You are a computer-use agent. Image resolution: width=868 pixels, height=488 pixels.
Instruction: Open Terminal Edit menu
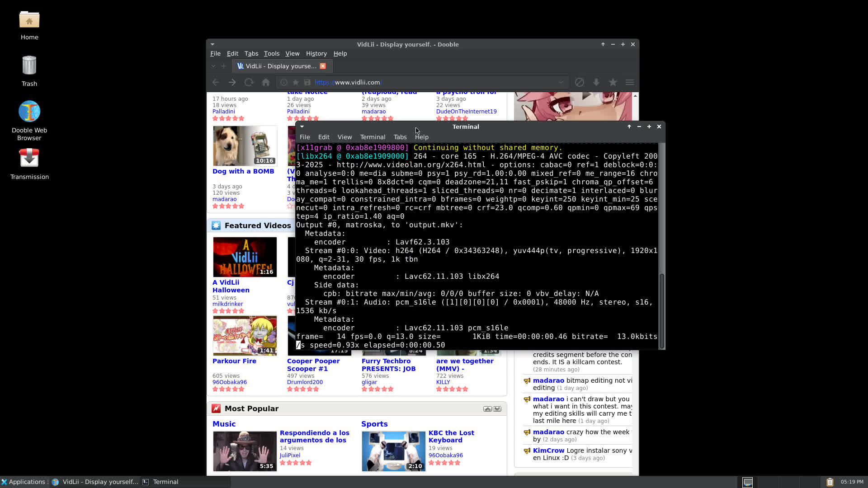click(x=324, y=137)
